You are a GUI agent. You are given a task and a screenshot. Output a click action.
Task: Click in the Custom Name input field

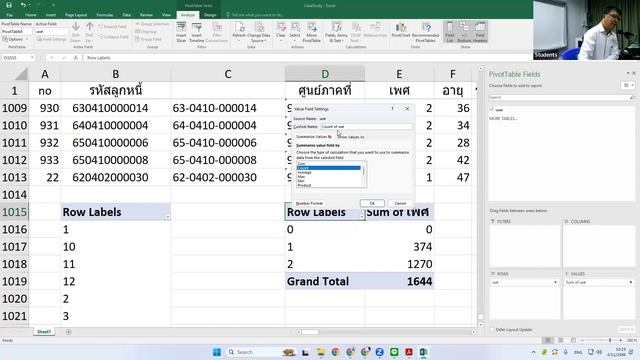pyautogui.click(x=366, y=127)
